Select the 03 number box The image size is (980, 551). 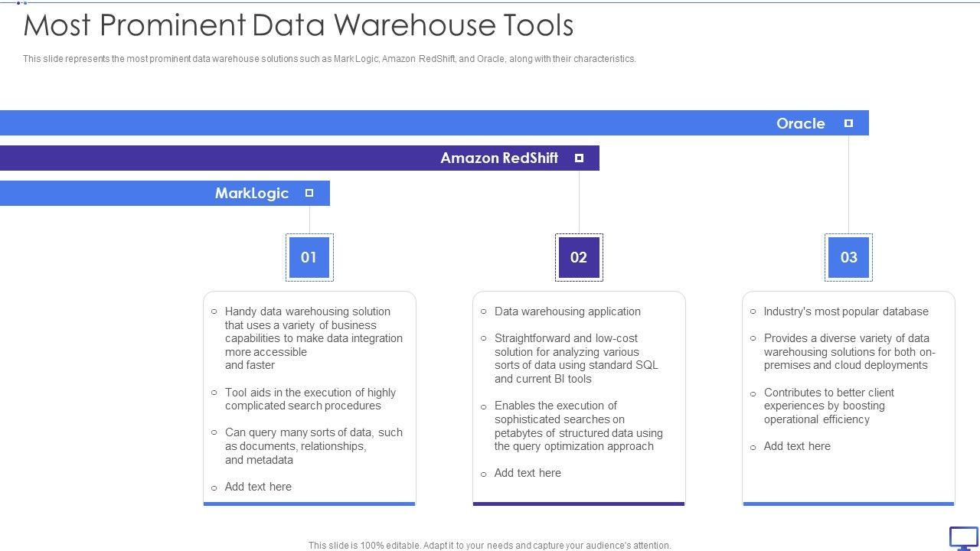(x=848, y=257)
